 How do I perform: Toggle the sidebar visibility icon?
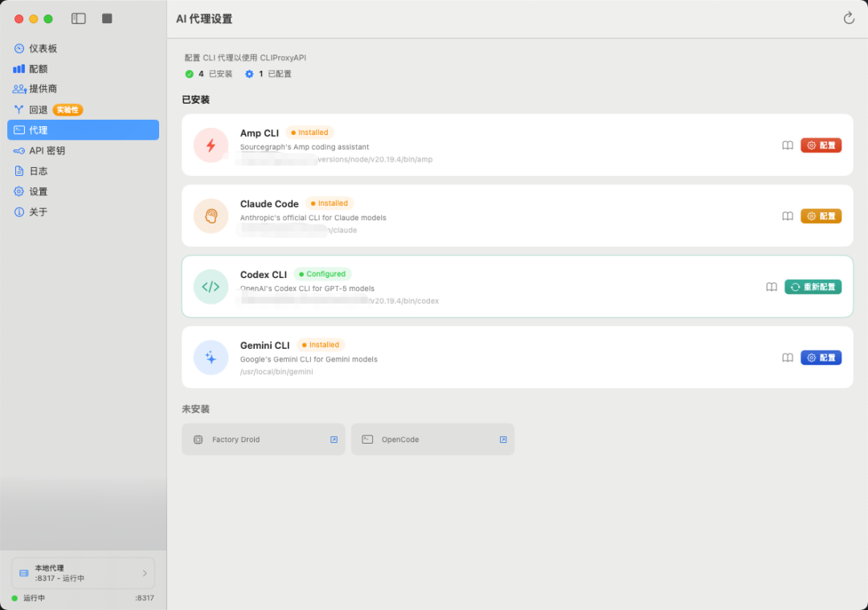79,18
